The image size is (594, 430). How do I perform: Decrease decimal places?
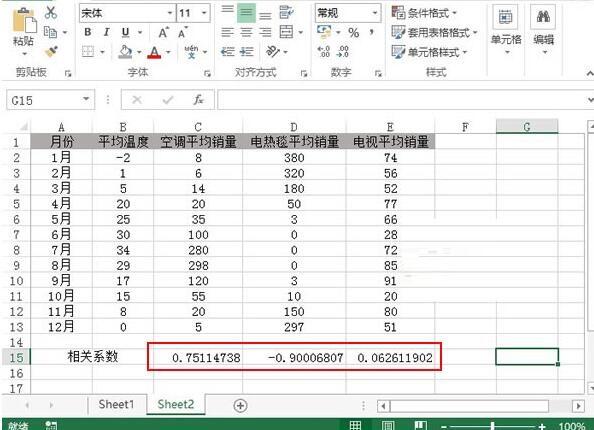[x=343, y=52]
